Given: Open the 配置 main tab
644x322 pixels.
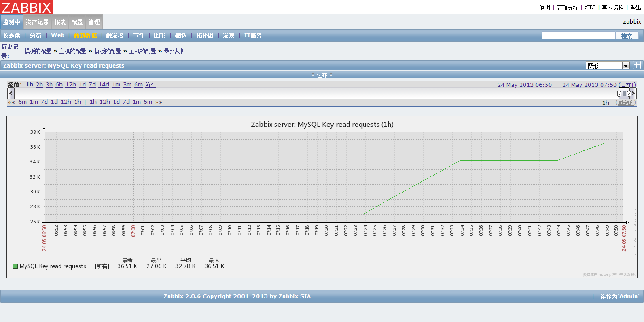Looking at the screenshot, I should [x=77, y=22].
